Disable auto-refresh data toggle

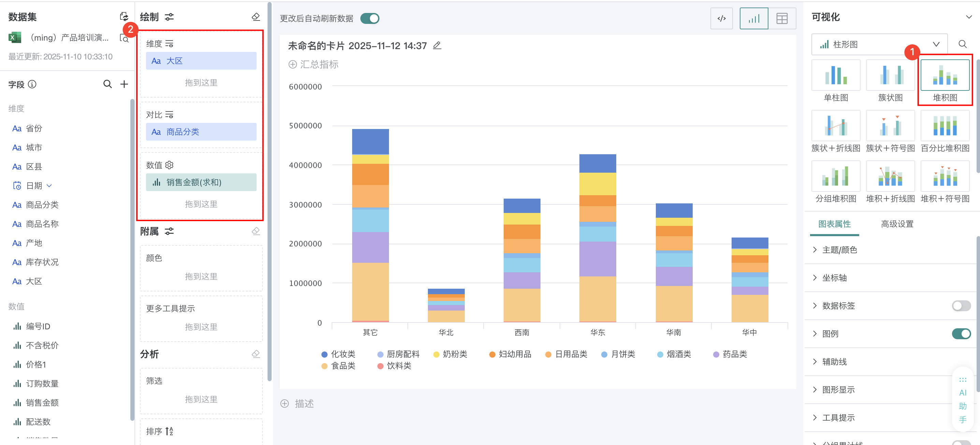click(x=370, y=18)
